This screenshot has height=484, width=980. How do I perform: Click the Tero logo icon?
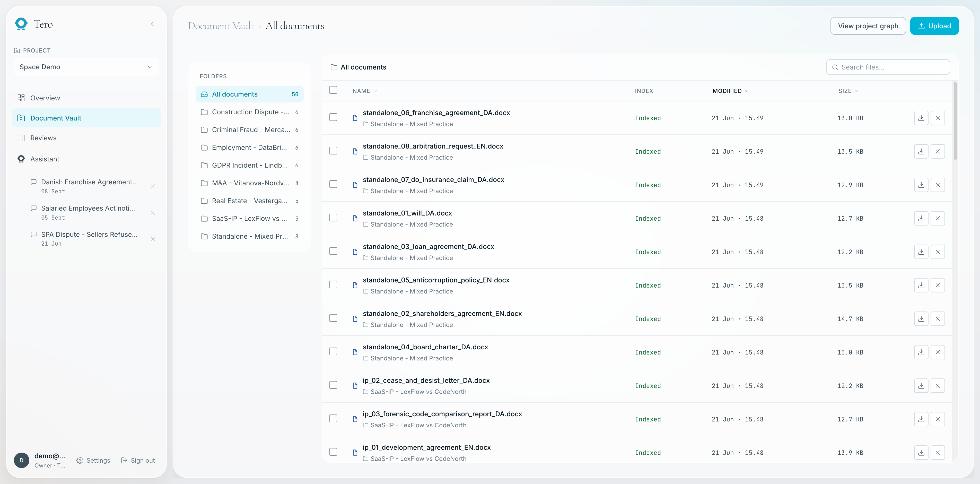click(21, 24)
